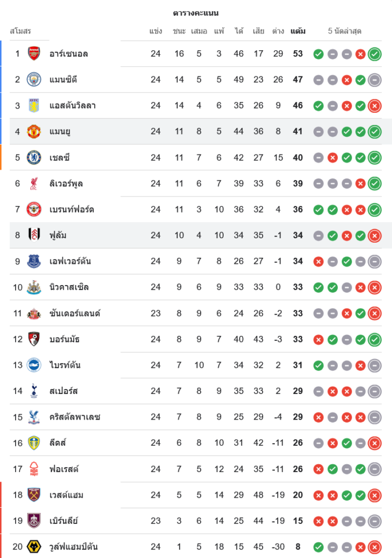This screenshot has width=392, height=558.
Task: Click the Manchester City crest icon
Action: click(x=34, y=79)
